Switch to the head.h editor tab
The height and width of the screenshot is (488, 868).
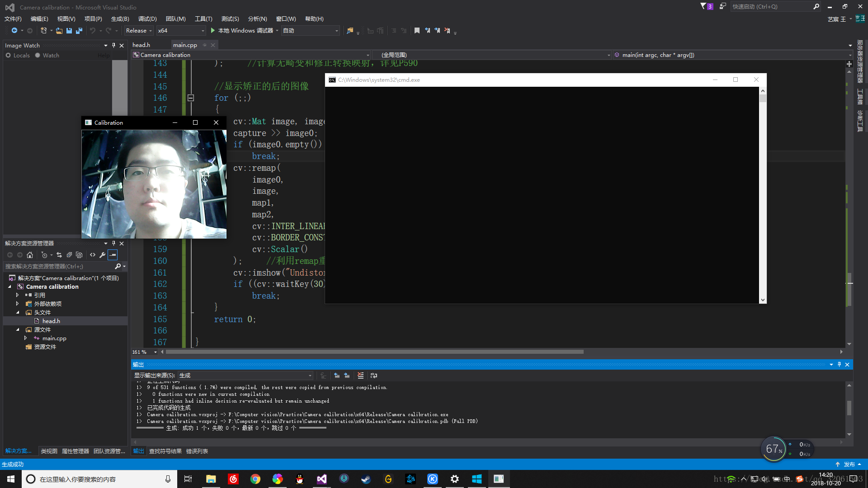141,45
